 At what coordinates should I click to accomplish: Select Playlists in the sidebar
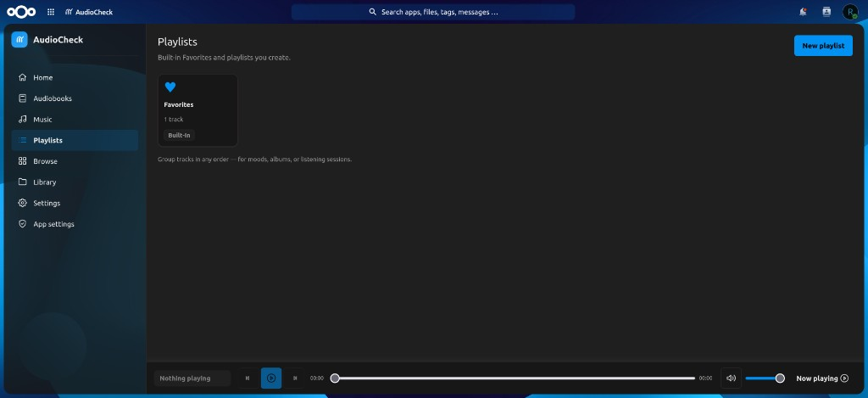click(75, 140)
